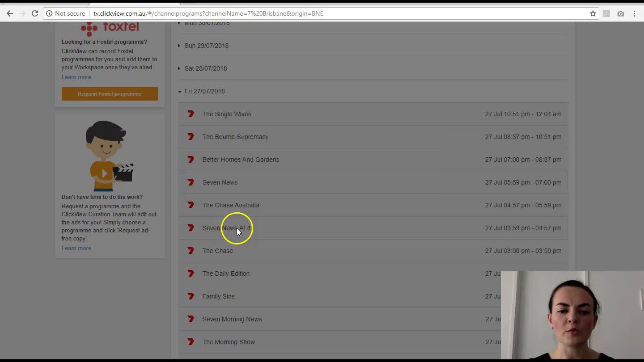Click Request Foxtel programme

pyautogui.click(x=110, y=94)
